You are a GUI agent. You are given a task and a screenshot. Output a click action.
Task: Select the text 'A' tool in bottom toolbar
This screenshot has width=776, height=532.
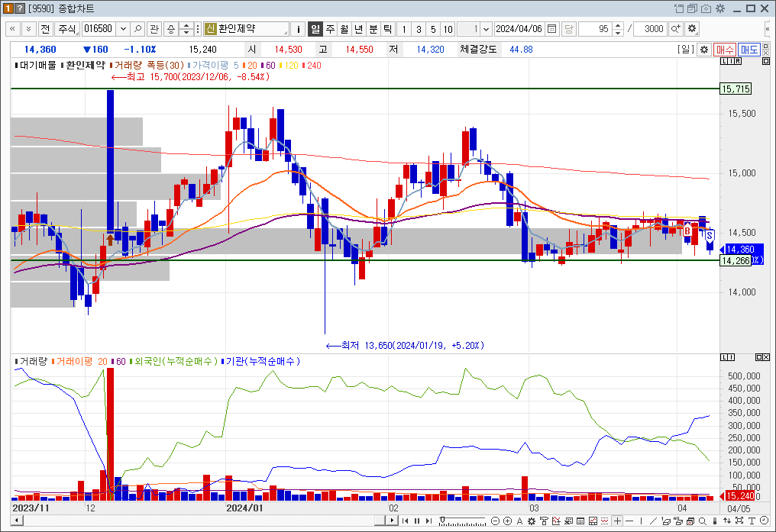pos(519,521)
